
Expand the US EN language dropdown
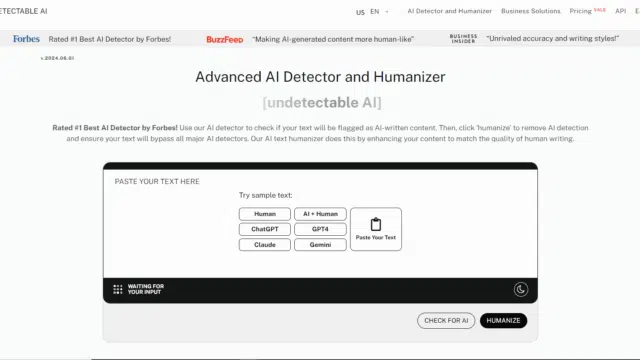tap(372, 12)
